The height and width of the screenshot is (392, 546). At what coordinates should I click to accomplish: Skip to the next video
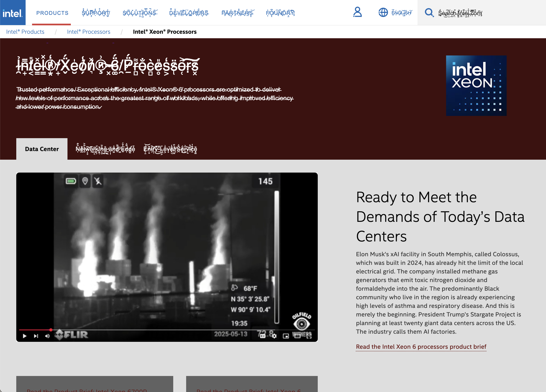36,336
